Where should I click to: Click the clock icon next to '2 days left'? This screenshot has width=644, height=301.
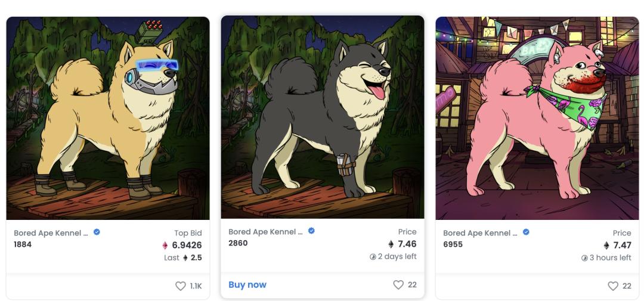pos(373,257)
